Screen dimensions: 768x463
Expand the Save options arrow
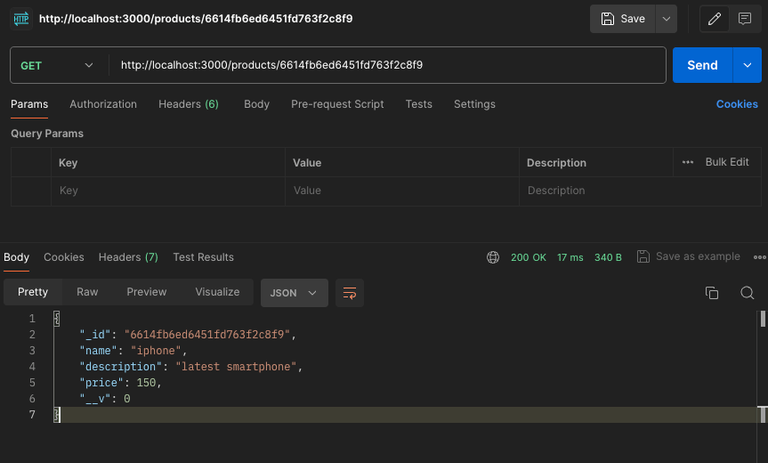666,19
